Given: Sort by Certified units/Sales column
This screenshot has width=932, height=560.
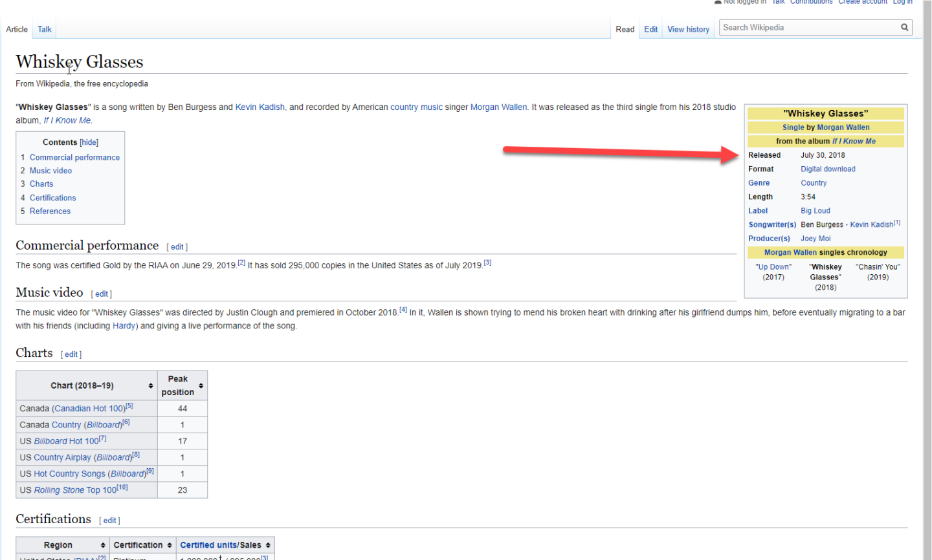Looking at the screenshot, I should click(x=268, y=545).
